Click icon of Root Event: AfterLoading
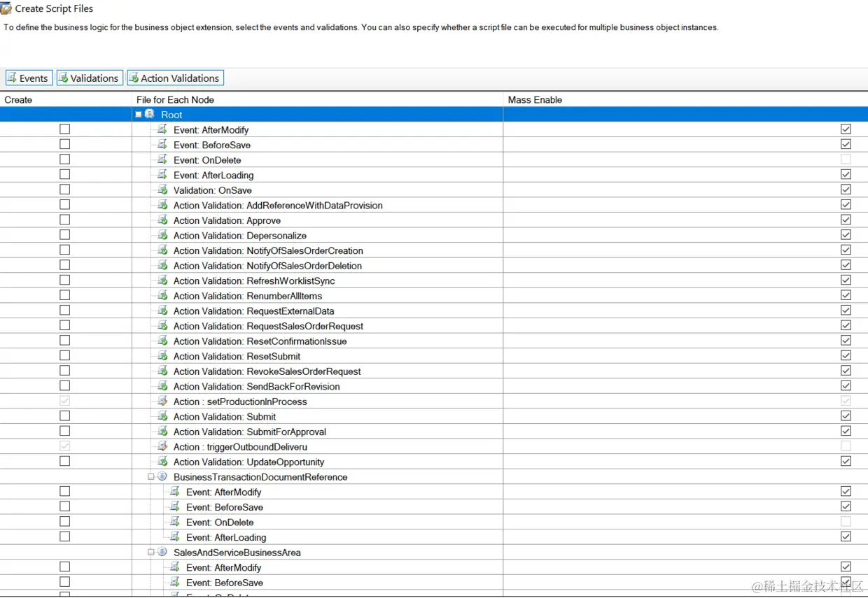 coord(162,175)
